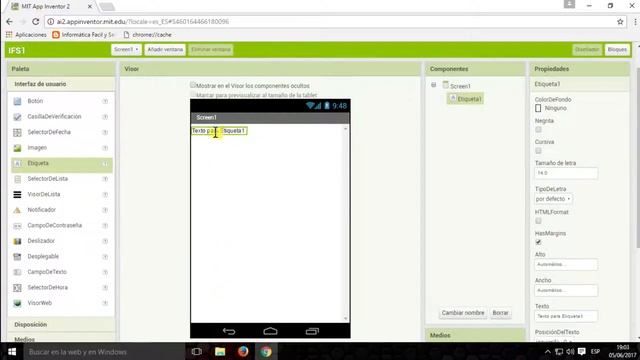Viewport: 640px width, 360px height.
Task: Switch to the Bloques view
Action: point(617,49)
